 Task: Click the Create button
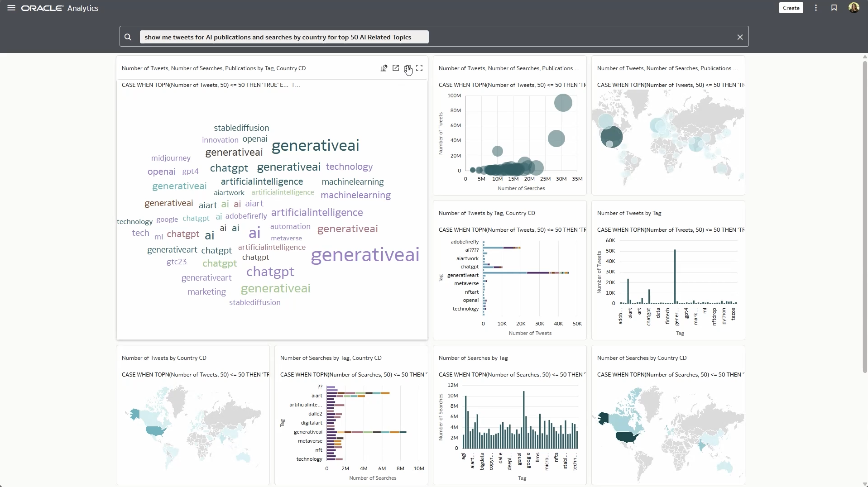coord(791,8)
